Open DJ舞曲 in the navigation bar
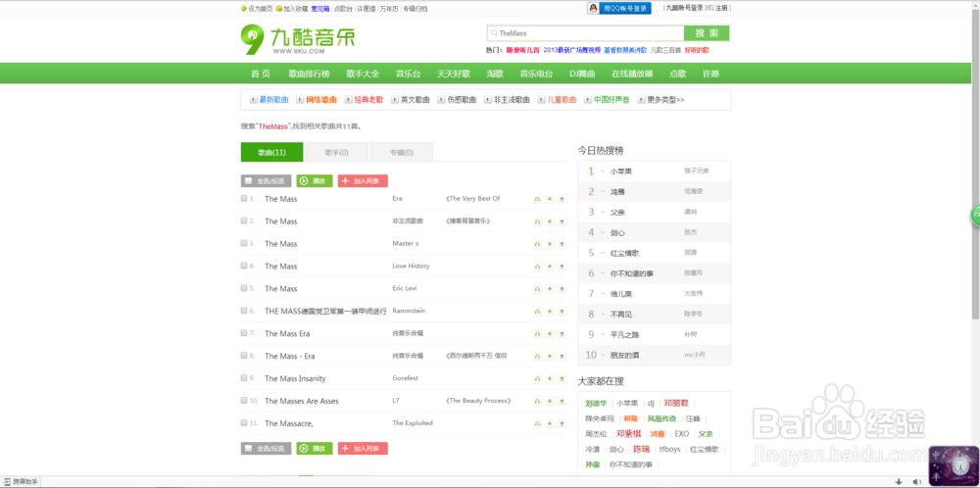 [x=582, y=73]
